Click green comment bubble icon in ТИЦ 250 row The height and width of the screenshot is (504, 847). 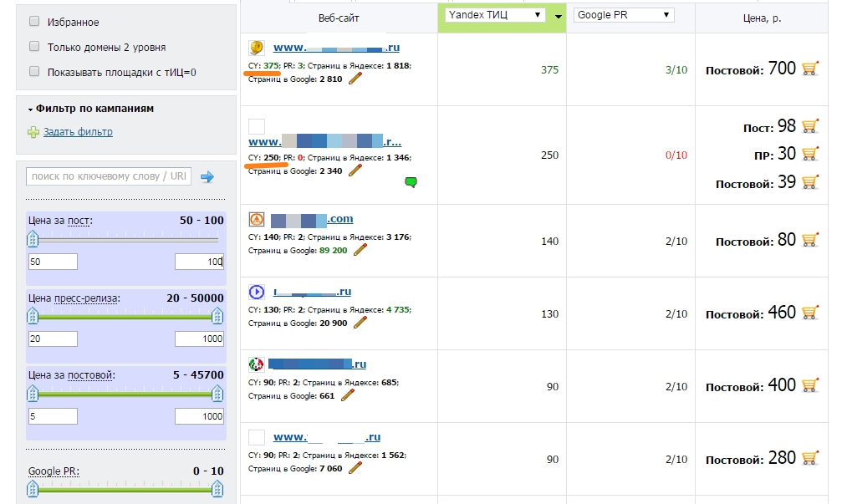[x=411, y=182]
